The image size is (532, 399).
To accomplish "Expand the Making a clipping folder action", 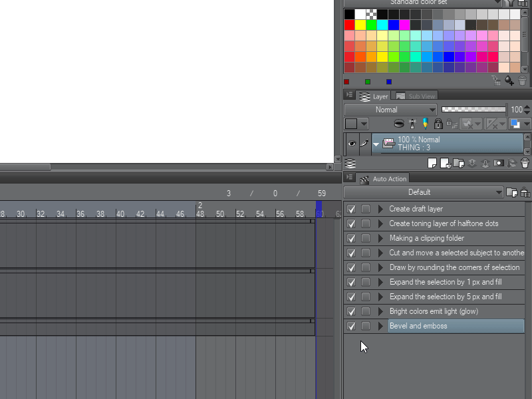I will [x=380, y=238].
